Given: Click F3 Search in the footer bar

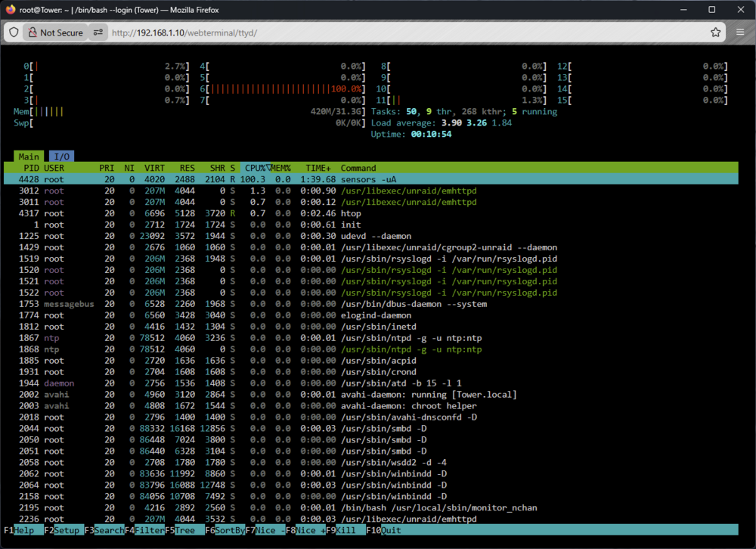Looking at the screenshot, I should (104, 530).
